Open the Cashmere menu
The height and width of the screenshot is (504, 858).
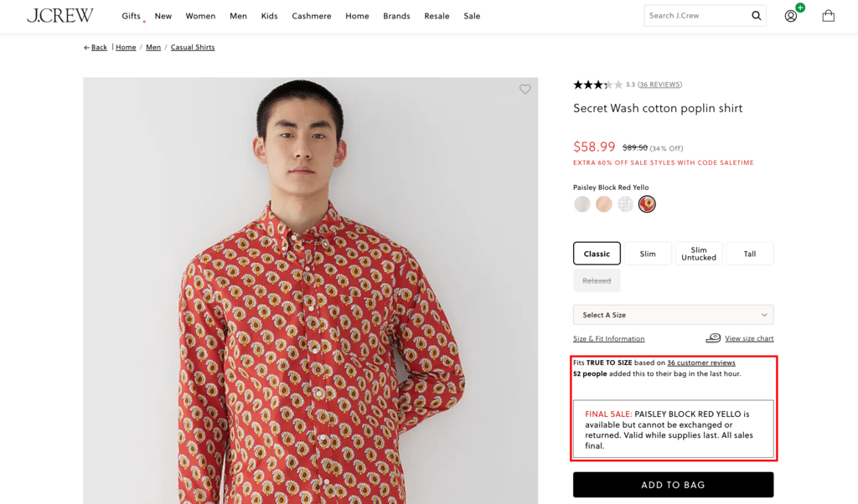311,15
